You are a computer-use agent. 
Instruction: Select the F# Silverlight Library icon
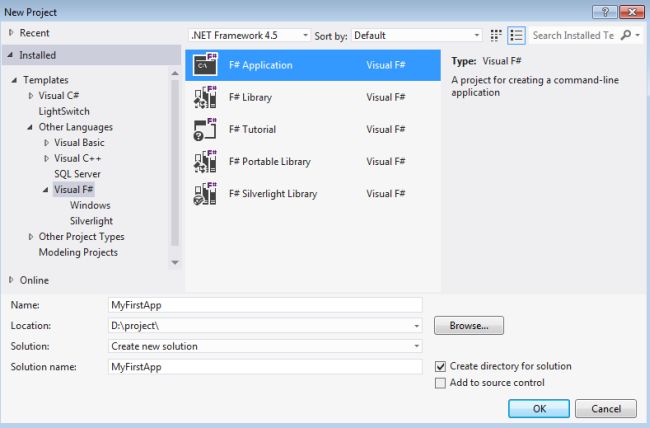pyautogui.click(x=205, y=194)
